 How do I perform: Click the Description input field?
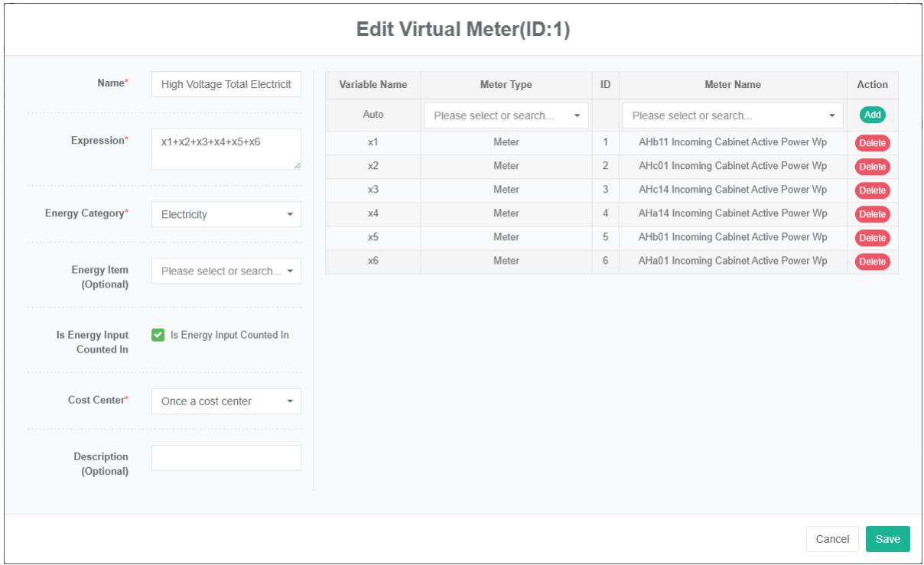click(x=226, y=458)
